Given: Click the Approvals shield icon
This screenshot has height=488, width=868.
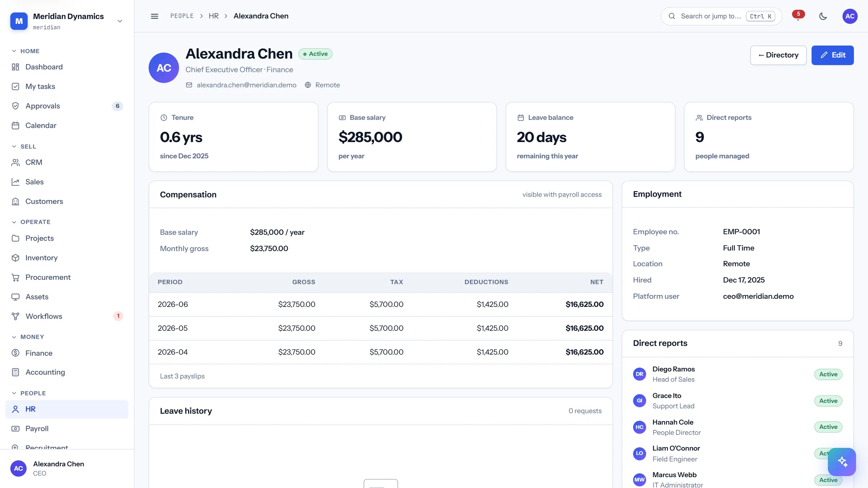Looking at the screenshot, I should [15, 106].
